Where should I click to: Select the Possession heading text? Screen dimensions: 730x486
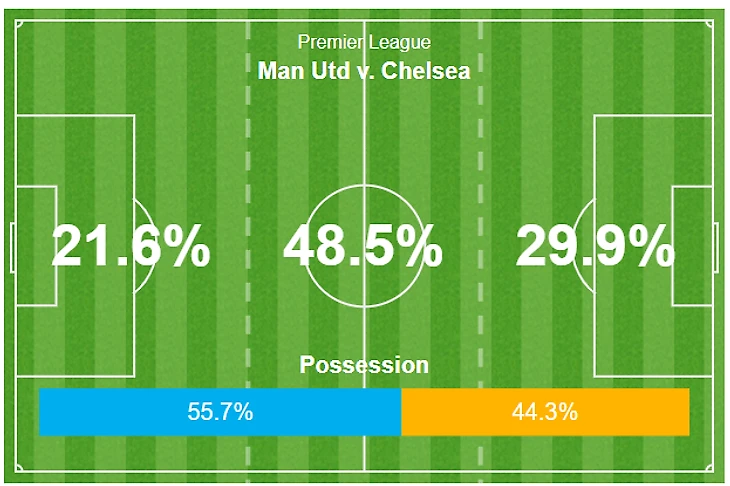click(x=364, y=365)
